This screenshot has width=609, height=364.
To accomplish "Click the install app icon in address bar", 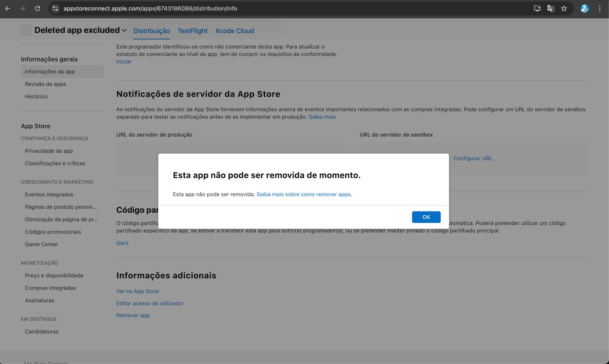I will [x=537, y=8].
